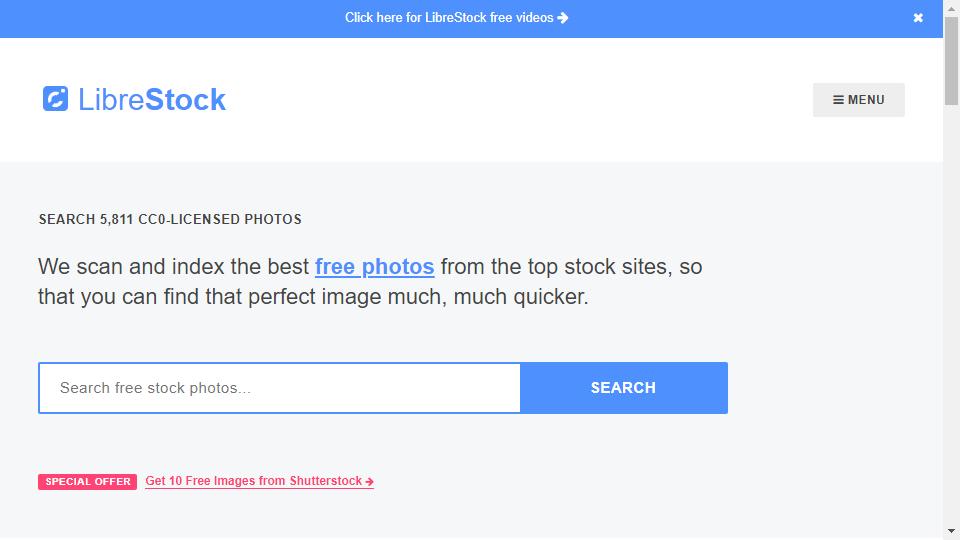Image resolution: width=960 pixels, height=540 pixels.
Task: Open the LibreStock free videos banner link
Action: point(456,18)
